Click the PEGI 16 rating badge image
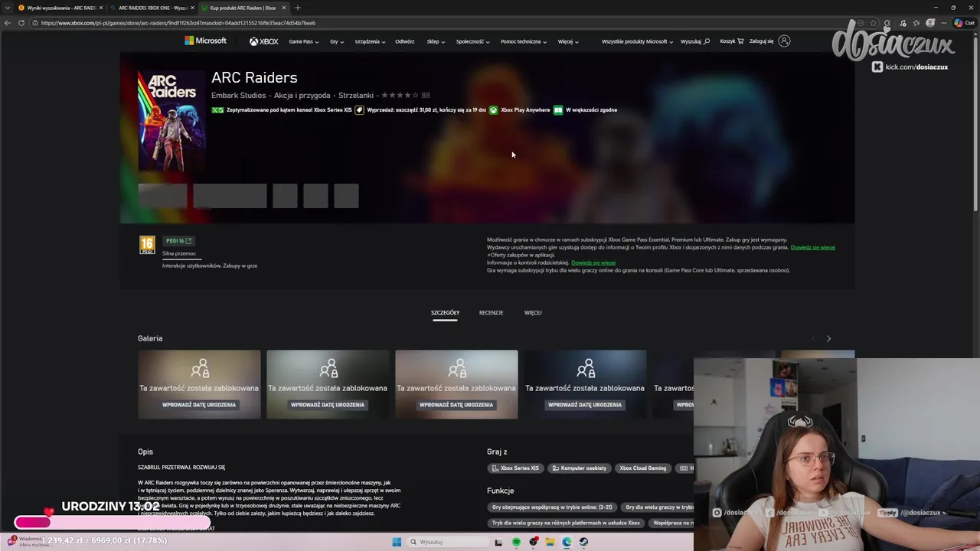980x551 pixels. (147, 245)
